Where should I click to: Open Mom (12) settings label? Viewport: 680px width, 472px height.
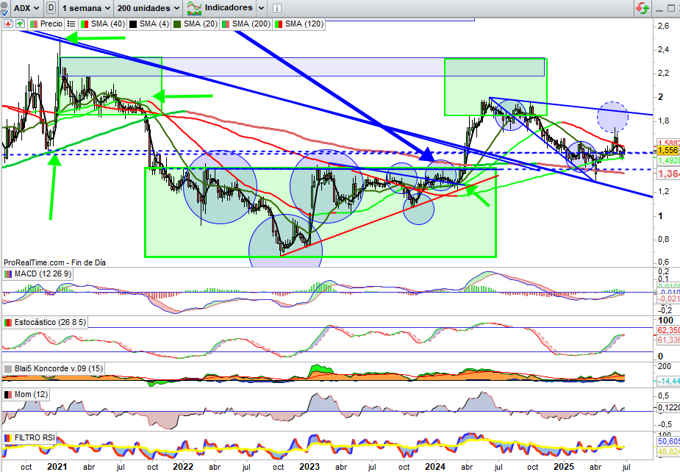click(31, 394)
